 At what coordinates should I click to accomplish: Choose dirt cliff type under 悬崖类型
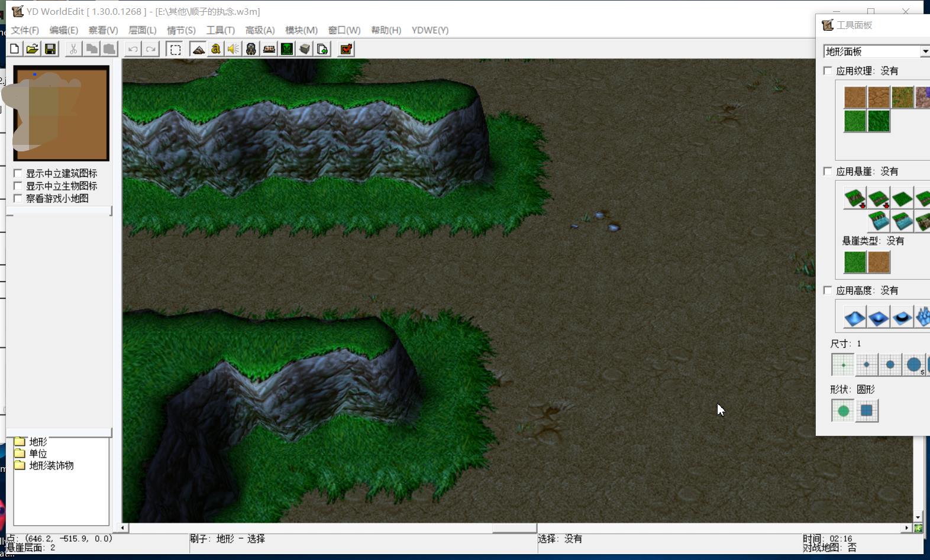click(x=879, y=262)
